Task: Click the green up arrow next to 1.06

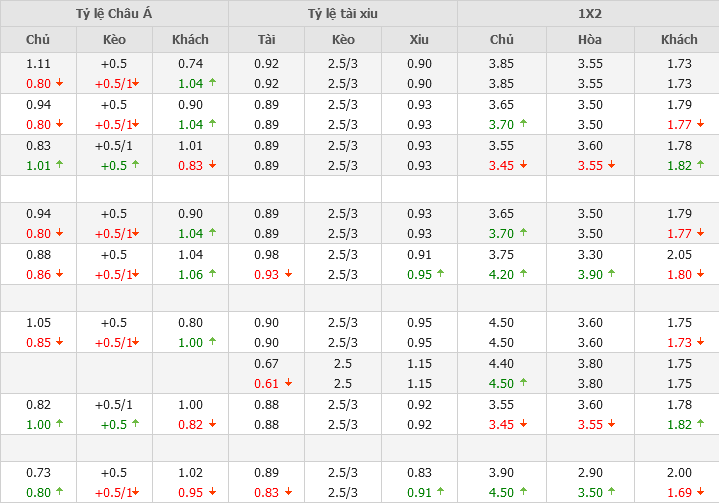Action: [x=212, y=274]
